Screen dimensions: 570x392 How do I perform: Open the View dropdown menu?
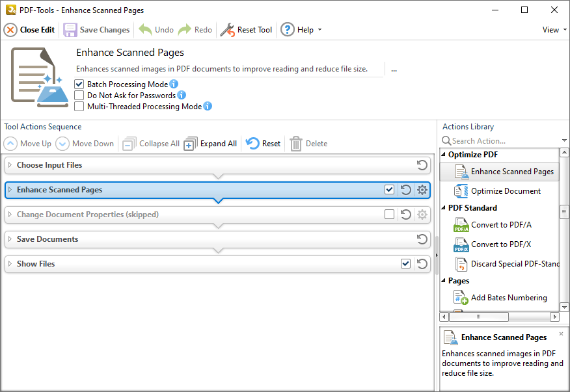(x=552, y=29)
